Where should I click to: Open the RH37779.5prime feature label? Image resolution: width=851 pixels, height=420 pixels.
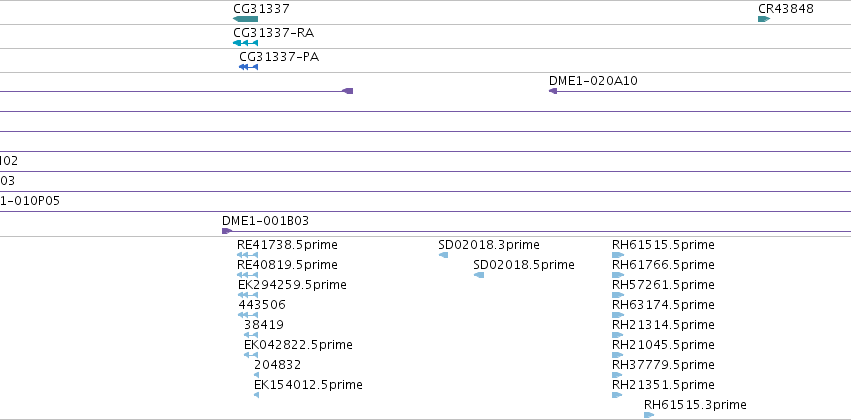663,365
